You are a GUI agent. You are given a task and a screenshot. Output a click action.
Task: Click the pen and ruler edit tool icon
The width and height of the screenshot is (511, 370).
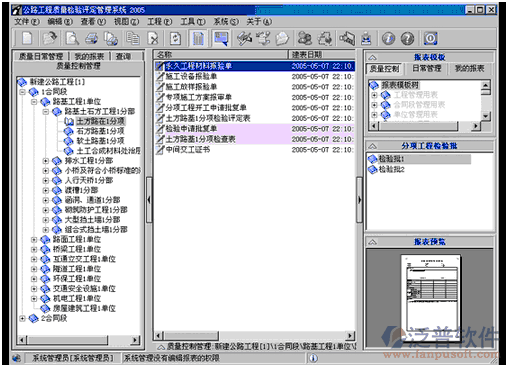(x=244, y=39)
